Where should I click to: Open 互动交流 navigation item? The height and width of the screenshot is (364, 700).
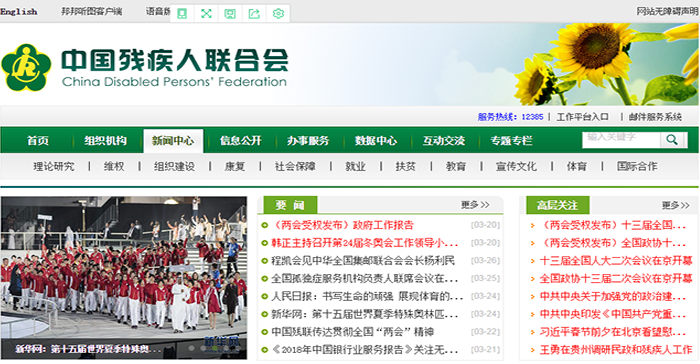(444, 141)
